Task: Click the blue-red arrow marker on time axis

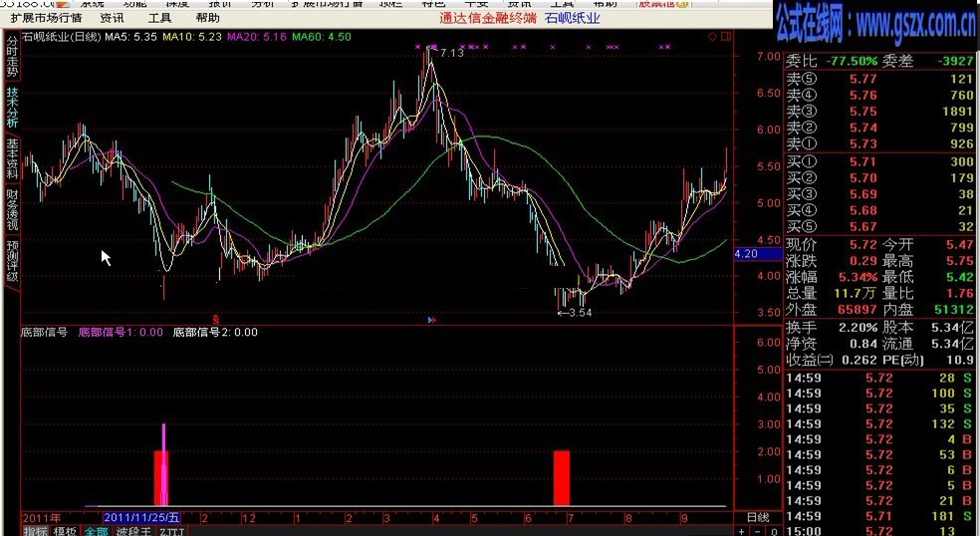Action: tap(431, 320)
